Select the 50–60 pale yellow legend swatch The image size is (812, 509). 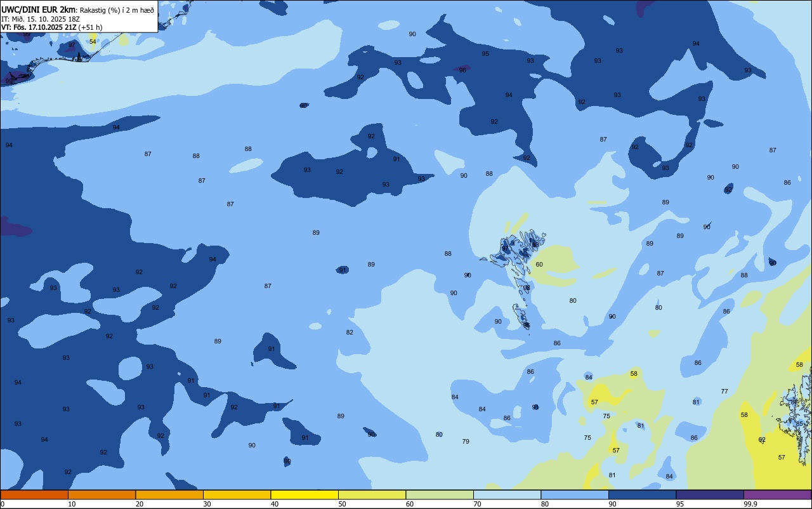pyautogui.click(x=372, y=494)
